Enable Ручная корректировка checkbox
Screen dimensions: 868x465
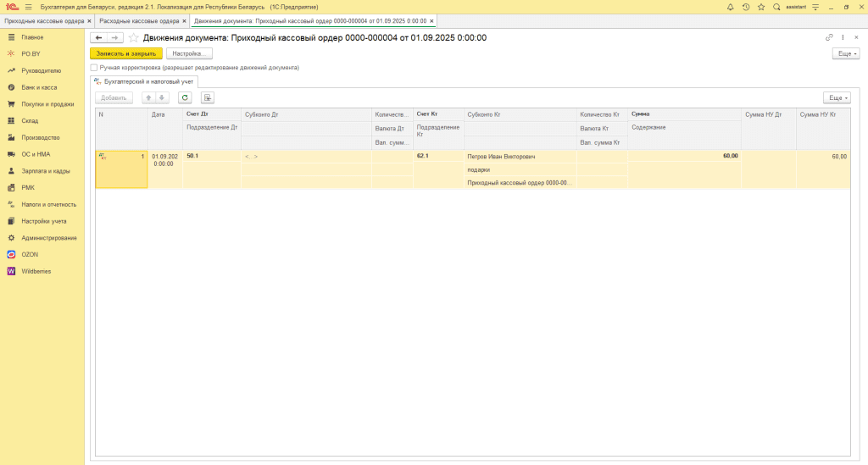pyautogui.click(x=94, y=67)
